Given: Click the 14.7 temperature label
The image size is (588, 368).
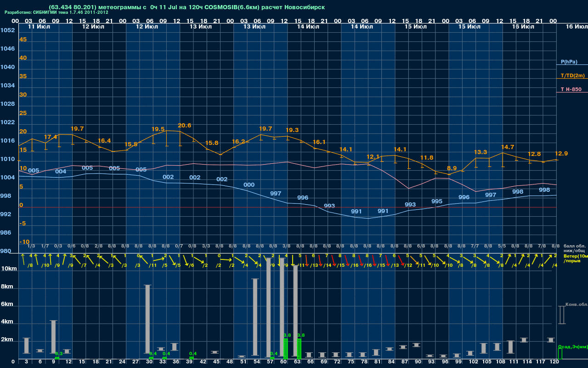Looking at the screenshot, I should coord(508,147).
